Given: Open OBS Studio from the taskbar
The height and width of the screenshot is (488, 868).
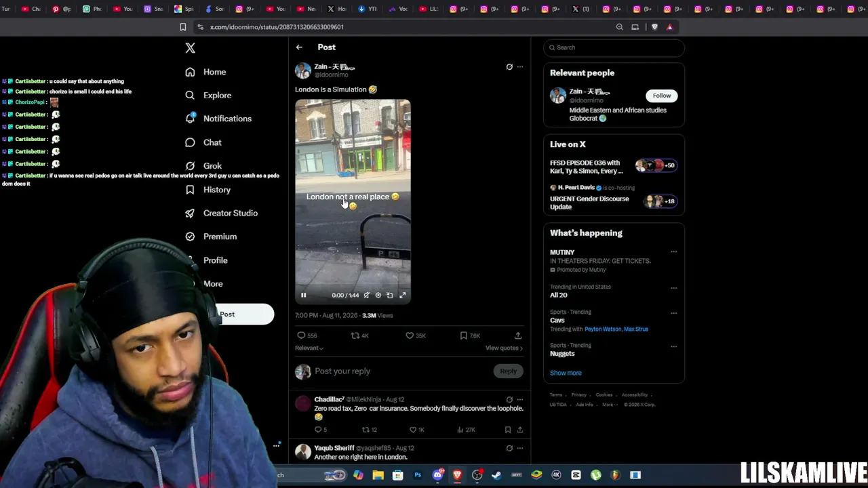Looking at the screenshot, I should coord(477,475).
